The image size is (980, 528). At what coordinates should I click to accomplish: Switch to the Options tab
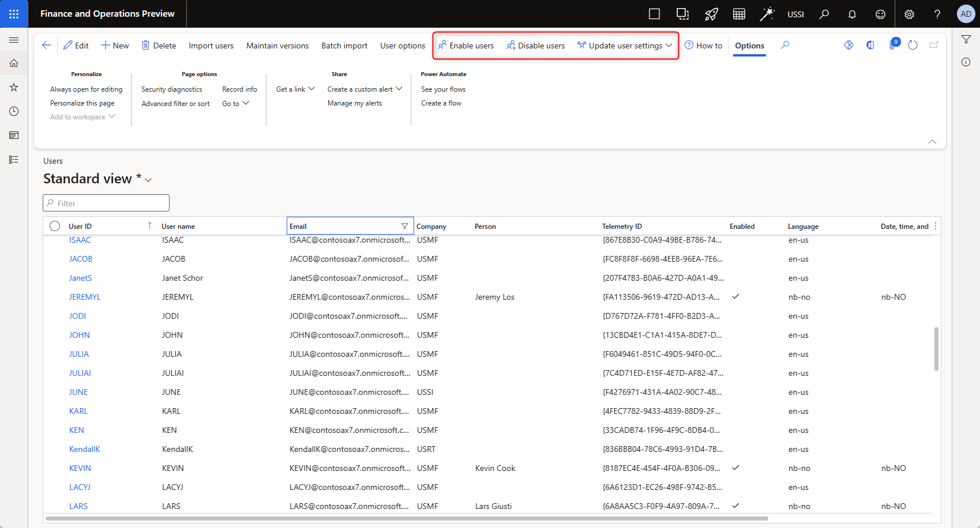click(749, 46)
